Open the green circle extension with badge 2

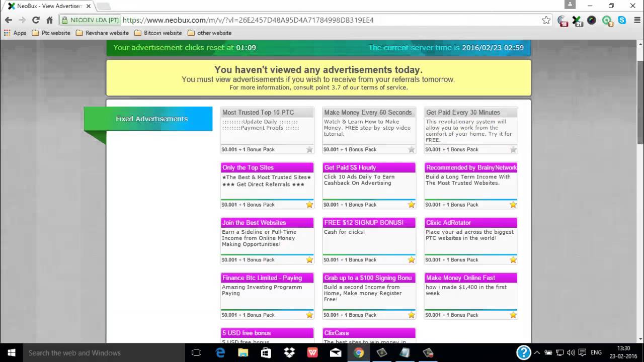pyautogui.click(x=607, y=21)
